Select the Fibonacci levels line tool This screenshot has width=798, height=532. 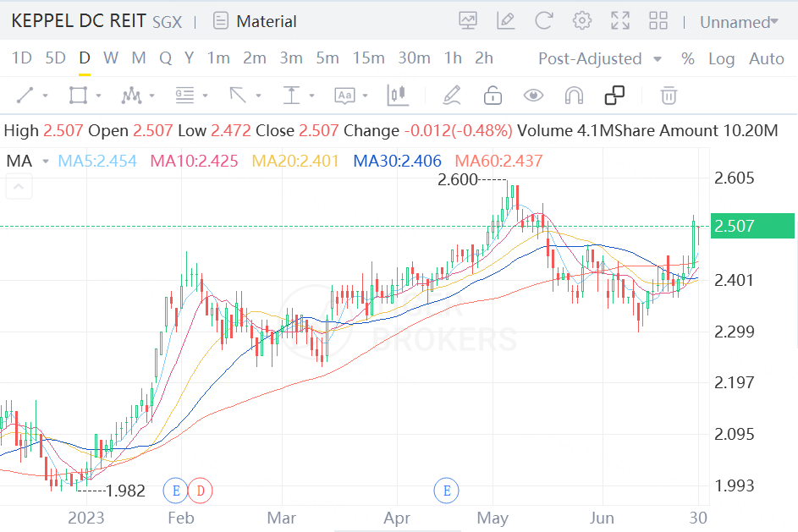[184, 95]
